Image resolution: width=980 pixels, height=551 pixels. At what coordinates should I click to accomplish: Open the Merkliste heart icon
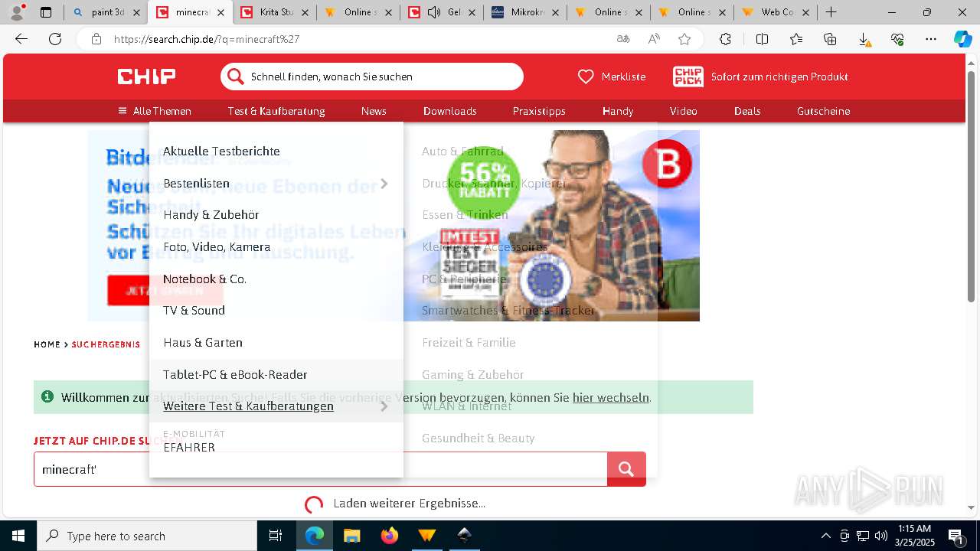(x=586, y=77)
